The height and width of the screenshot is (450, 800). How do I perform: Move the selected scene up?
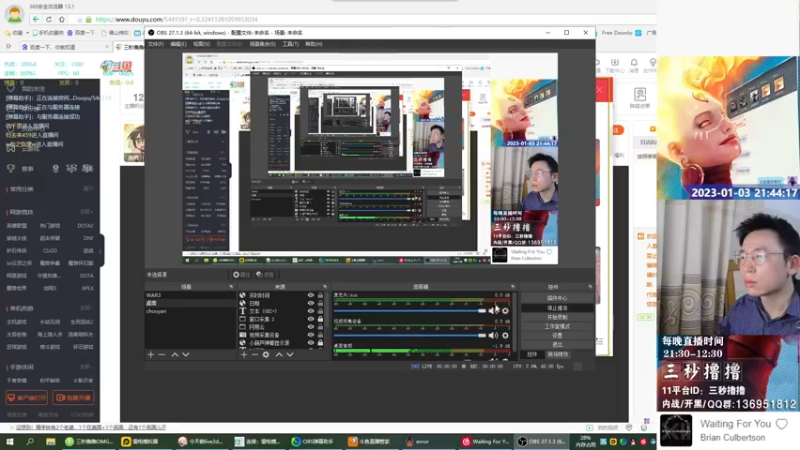click(175, 355)
